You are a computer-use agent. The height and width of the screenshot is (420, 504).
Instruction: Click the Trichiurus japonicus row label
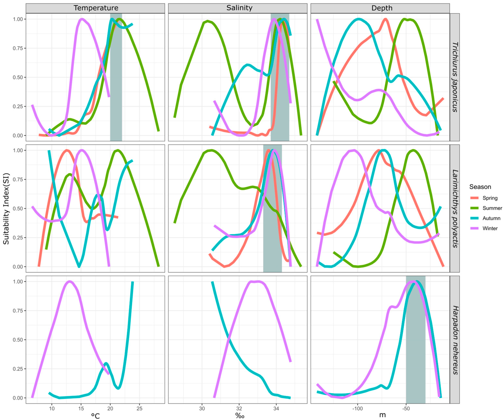pyautogui.click(x=455, y=77)
